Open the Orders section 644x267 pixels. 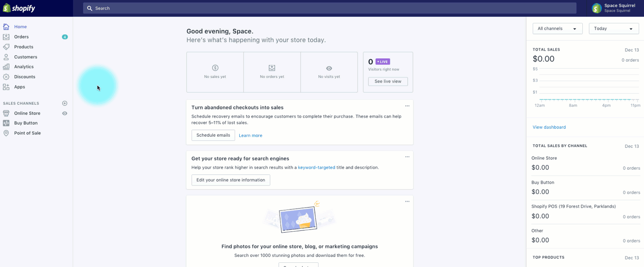point(21,37)
